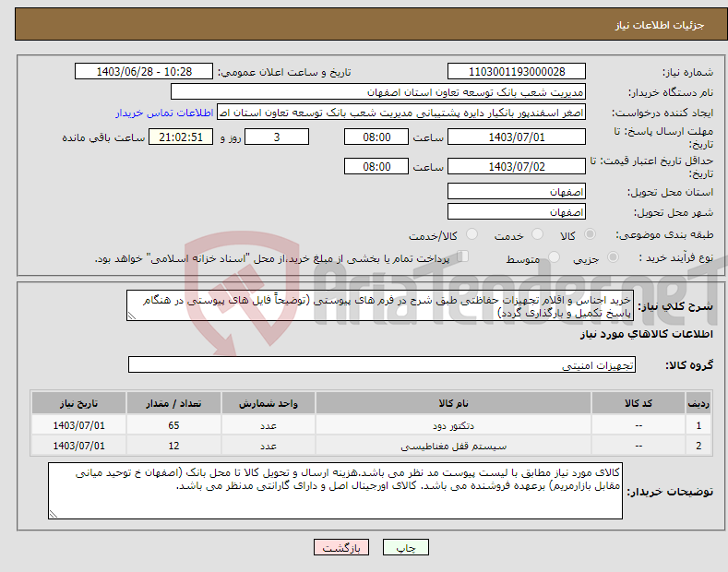Click the resize handle of buyer notes area

coord(53,514)
